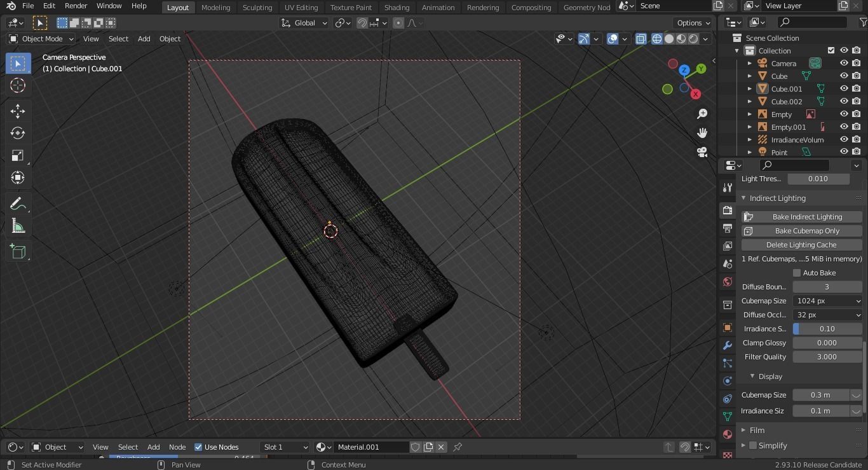Open the Tool properties tab

[x=728, y=188]
